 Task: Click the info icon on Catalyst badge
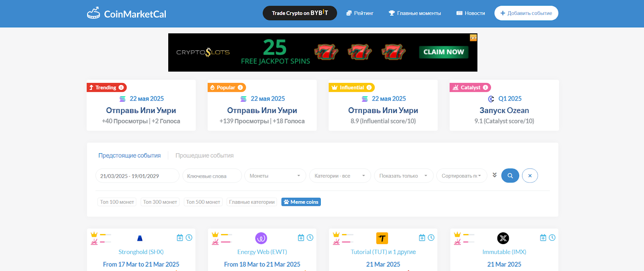(485, 87)
